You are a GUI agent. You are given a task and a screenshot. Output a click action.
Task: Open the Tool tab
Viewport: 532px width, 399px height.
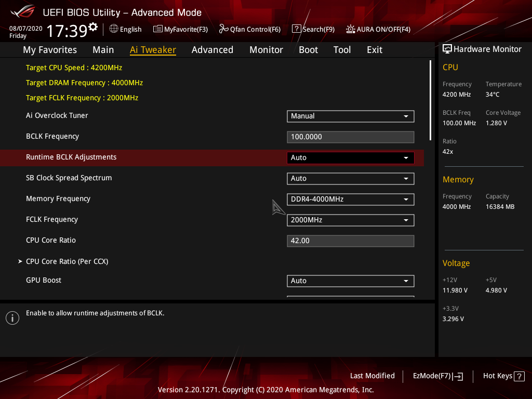coord(342,50)
